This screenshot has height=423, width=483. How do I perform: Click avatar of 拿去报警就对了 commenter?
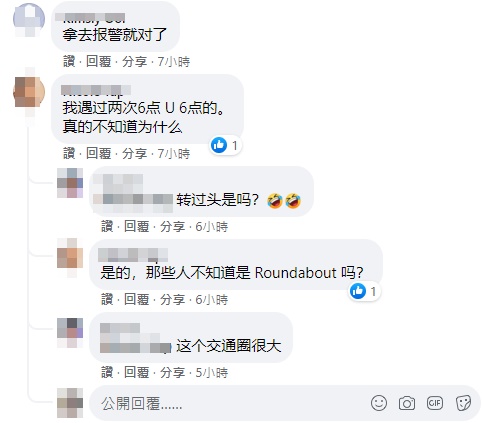(x=29, y=19)
